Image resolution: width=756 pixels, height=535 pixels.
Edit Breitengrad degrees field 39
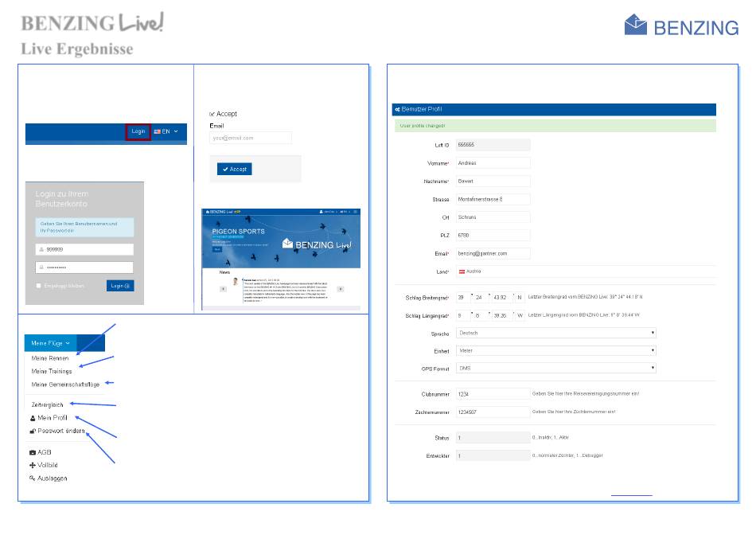click(463, 298)
